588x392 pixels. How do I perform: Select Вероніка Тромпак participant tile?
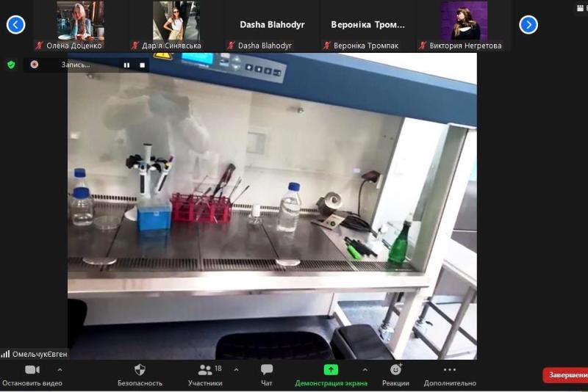(368, 26)
